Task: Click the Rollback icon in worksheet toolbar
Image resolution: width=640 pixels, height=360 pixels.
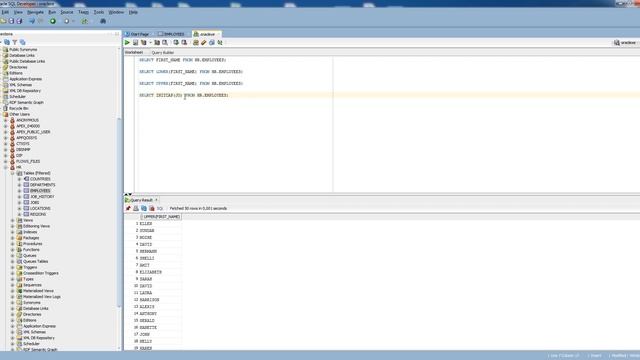Action: tap(184, 42)
